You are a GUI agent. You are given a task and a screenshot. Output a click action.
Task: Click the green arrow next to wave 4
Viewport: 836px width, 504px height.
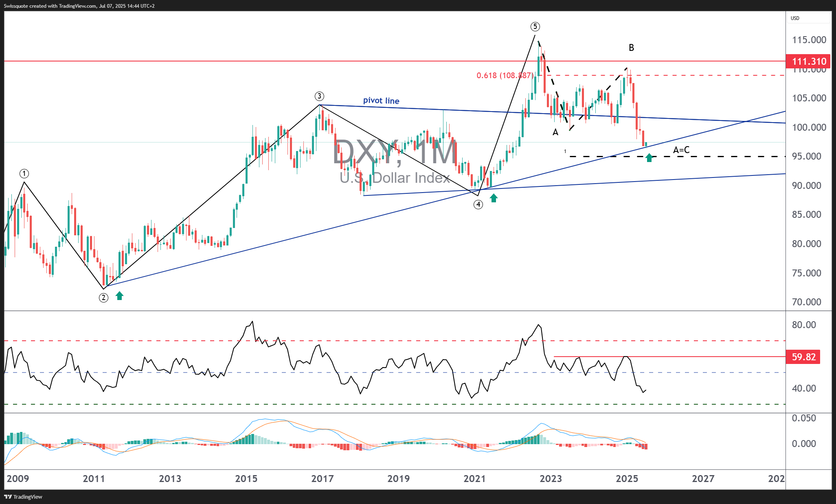(x=494, y=198)
